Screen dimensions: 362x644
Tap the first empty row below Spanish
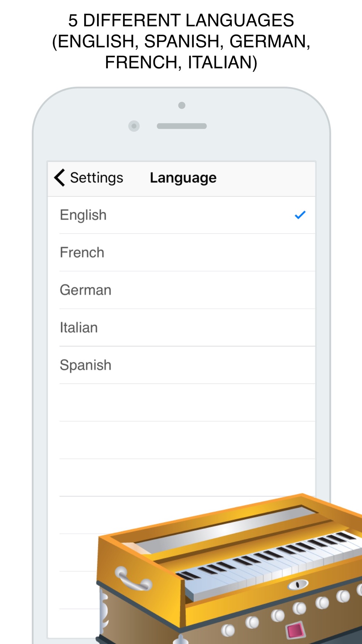(x=181, y=402)
